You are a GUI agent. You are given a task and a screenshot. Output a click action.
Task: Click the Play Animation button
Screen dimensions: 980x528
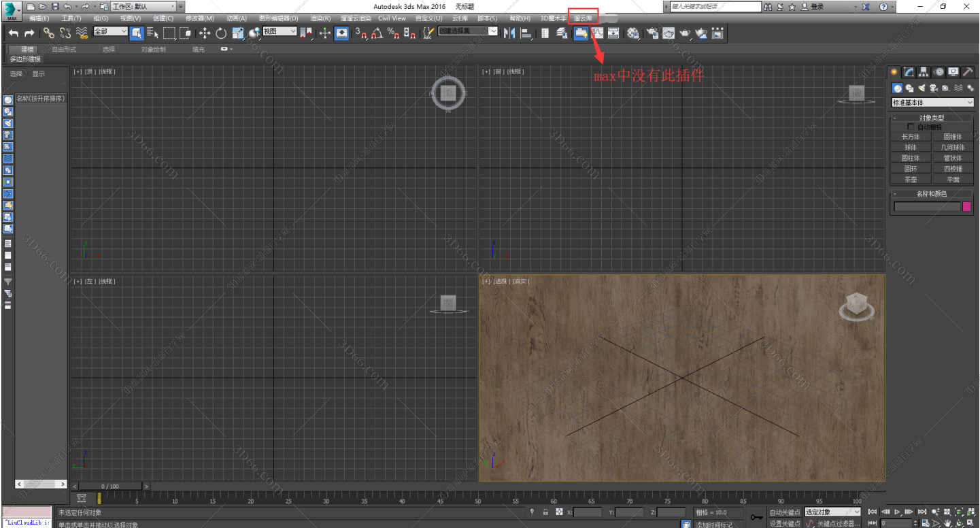click(x=897, y=512)
